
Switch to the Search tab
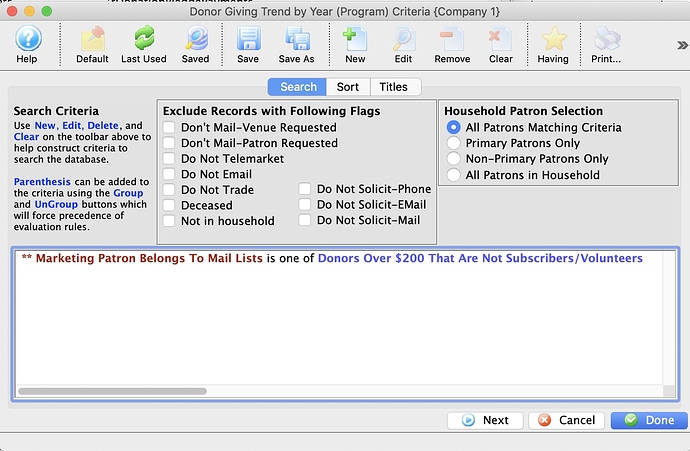[x=297, y=87]
